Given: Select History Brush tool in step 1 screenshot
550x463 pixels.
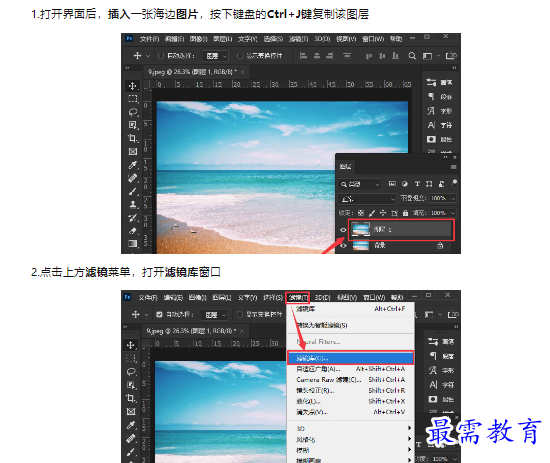Looking at the screenshot, I should (133, 217).
